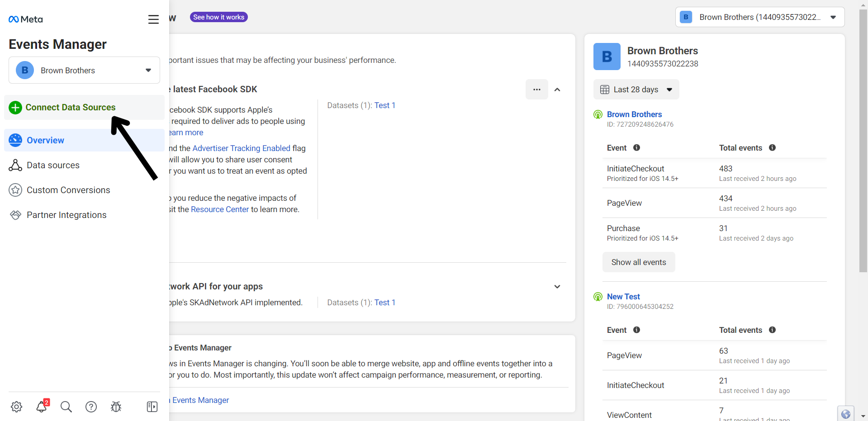Click the green Connect Data Sources plus icon

click(x=15, y=108)
